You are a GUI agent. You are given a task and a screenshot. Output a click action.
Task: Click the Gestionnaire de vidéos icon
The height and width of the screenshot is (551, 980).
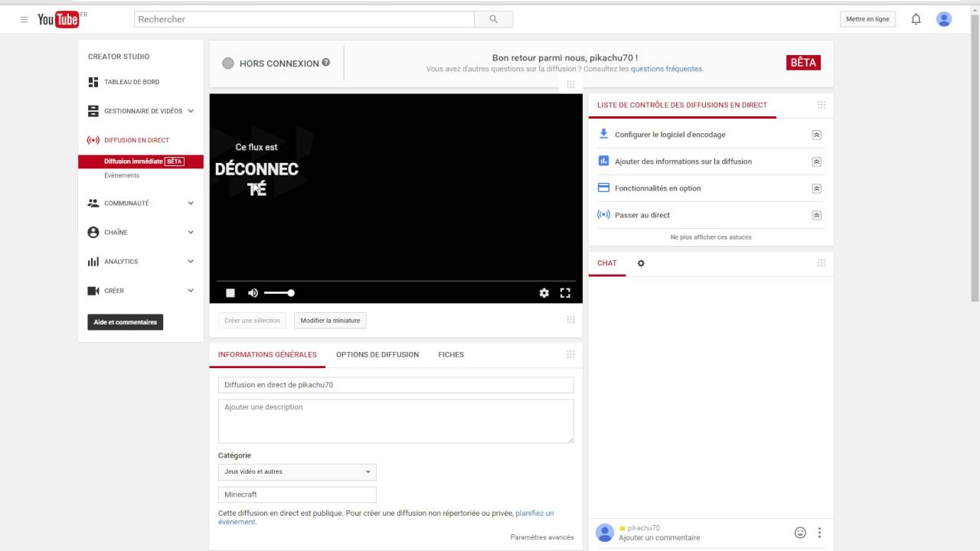tap(93, 111)
